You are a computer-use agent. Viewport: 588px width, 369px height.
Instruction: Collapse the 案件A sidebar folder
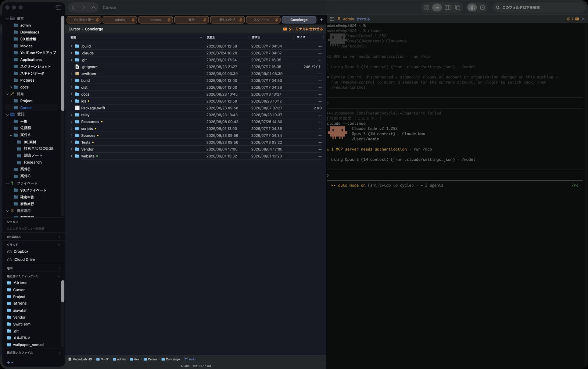(11, 135)
